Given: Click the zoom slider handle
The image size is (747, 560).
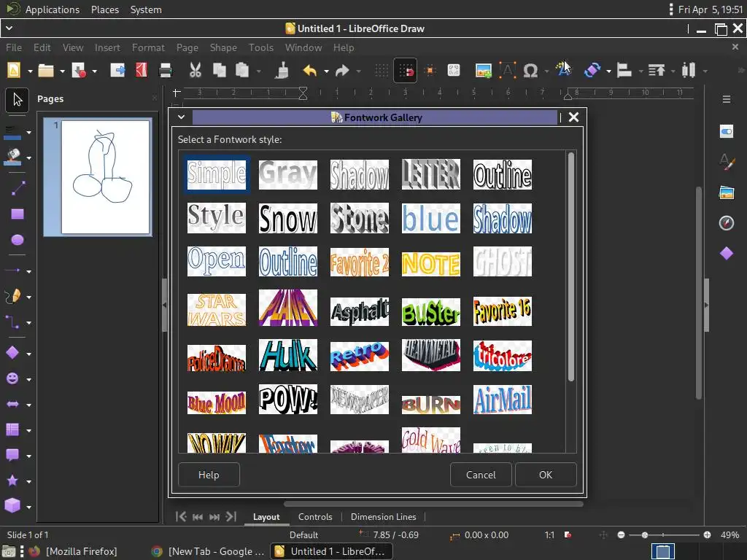Looking at the screenshot, I should [x=645, y=535].
